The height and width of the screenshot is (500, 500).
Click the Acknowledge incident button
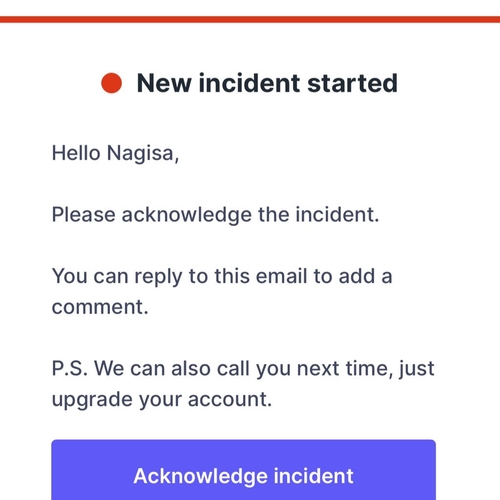click(x=243, y=470)
